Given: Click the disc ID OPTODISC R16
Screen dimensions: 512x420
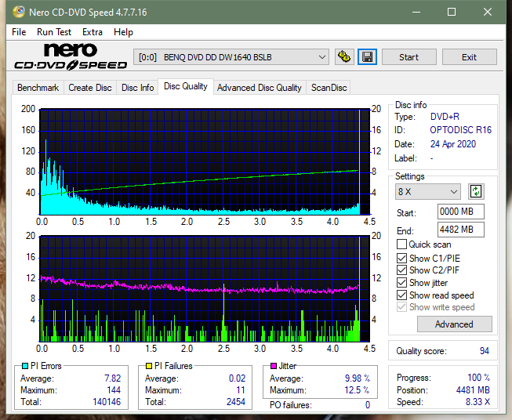Looking at the screenshot, I should 460,130.
